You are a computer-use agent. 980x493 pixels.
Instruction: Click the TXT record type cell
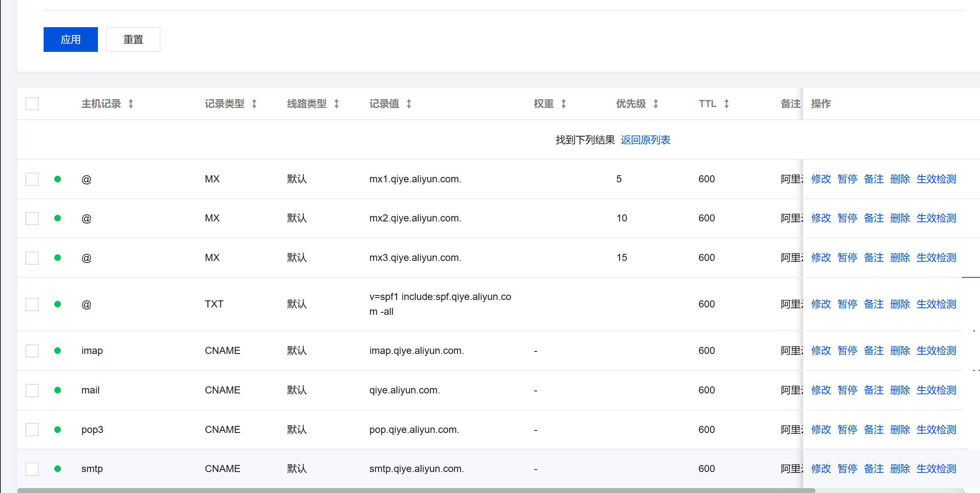[x=214, y=304]
